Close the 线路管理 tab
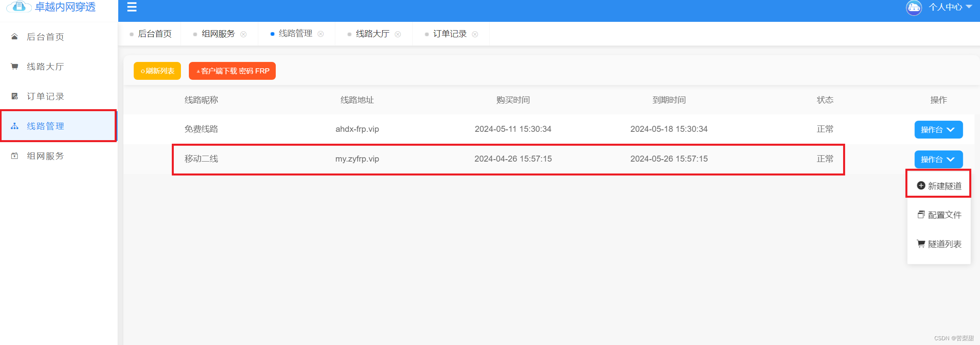980x345 pixels. (x=321, y=34)
